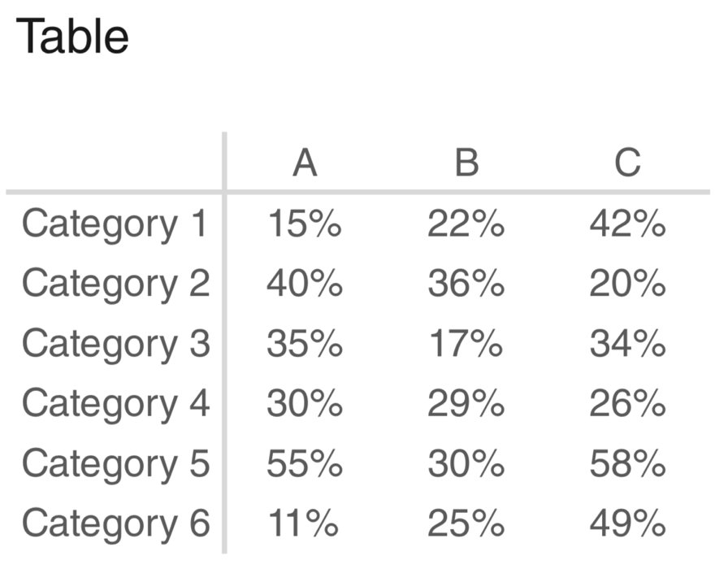Select the 55% cell for Category 5
The image size is (728, 569).
(x=305, y=463)
